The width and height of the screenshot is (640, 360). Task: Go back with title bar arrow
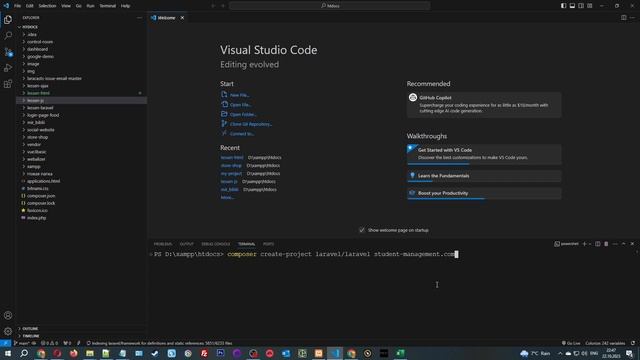click(213, 6)
